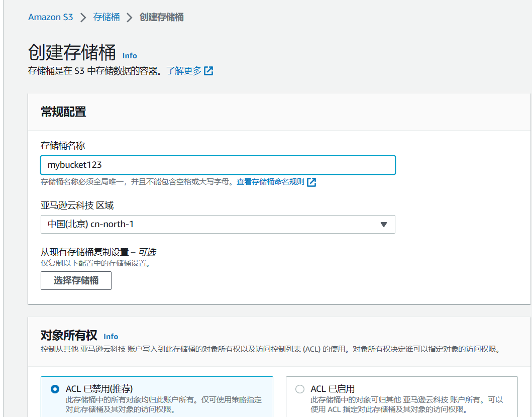The width and height of the screenshot is (532, 417).
Task: Open Amazon S3 breadcrumb link
Action: (51, 17)
